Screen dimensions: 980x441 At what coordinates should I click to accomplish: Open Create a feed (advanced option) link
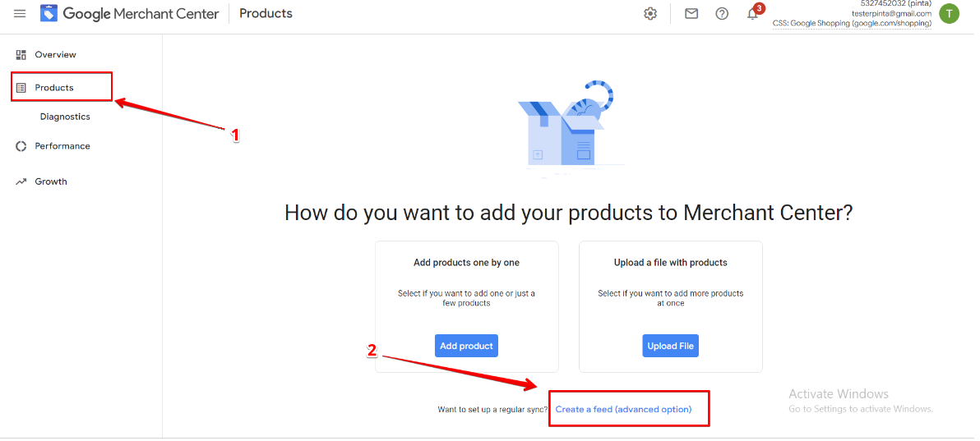click(x=624, y=410)
